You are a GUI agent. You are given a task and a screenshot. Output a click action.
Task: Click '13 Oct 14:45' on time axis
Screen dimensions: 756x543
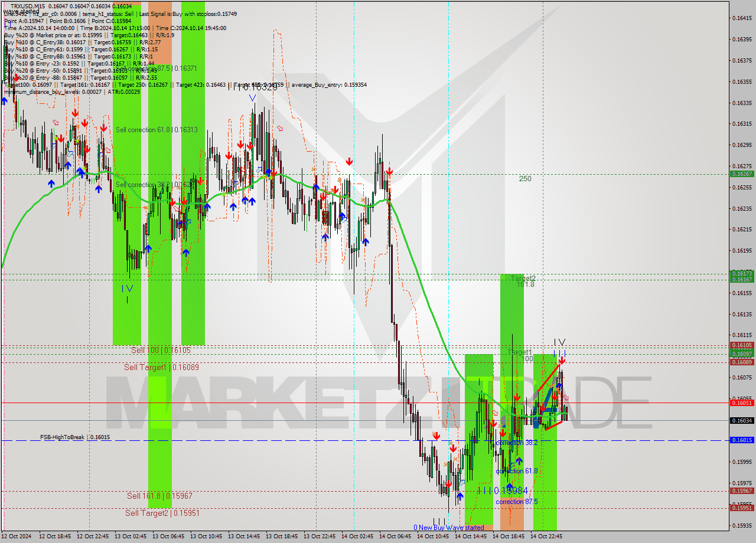coord(243,537)
